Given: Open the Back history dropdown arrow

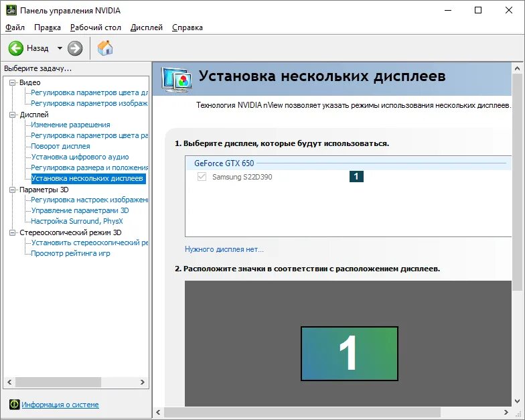Looking at the screenshot, I should click(60, 48).
